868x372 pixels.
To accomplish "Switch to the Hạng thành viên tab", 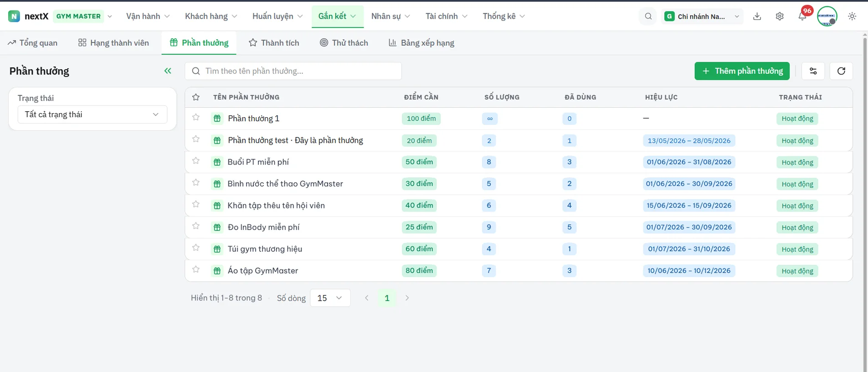I will click(113, 43).
